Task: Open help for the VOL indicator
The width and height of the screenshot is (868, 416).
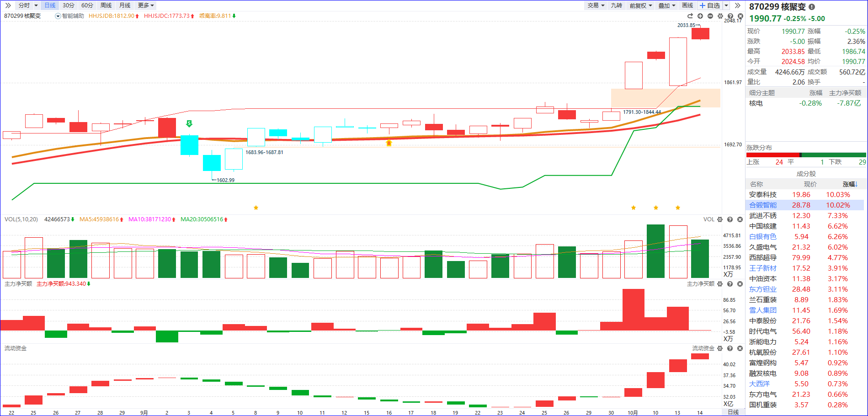Action: point(730,219)
